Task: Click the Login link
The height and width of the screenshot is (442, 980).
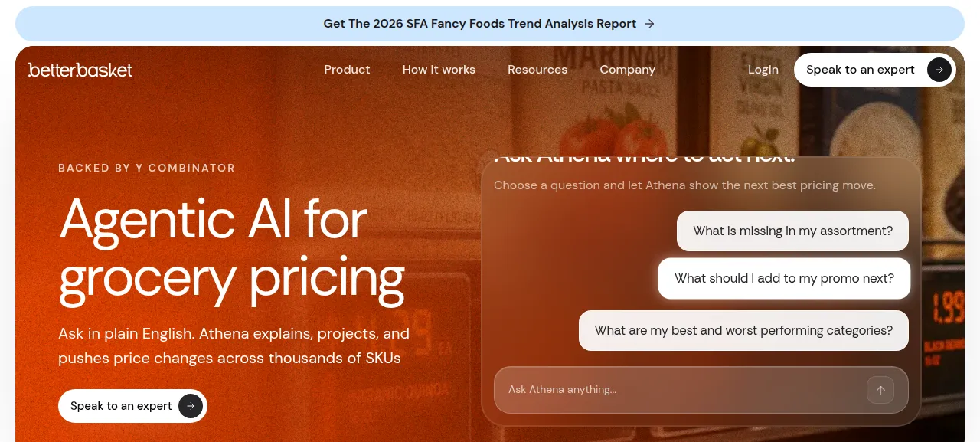Action: [x=763, y=70]
